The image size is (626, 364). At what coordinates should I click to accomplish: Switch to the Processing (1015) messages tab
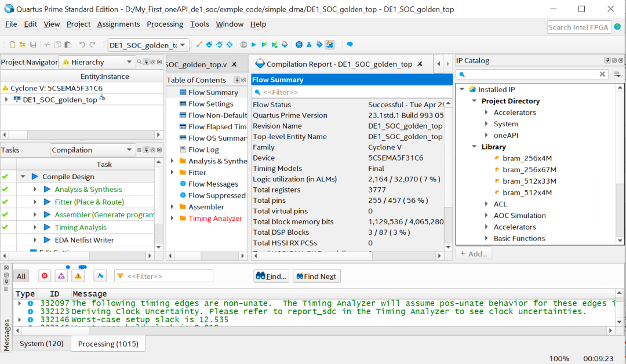point(108,344)
